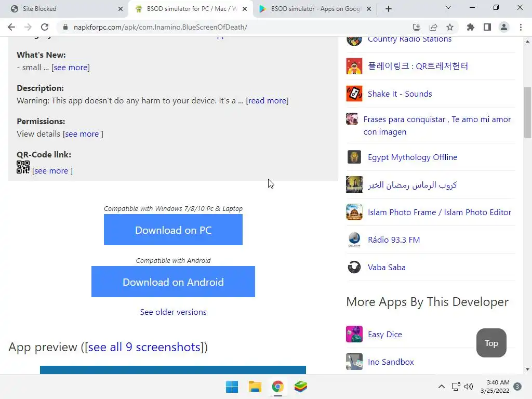Open Country Radio Stations app link
This screenshot has height=399, width=532.
click(x=409, y=39)
